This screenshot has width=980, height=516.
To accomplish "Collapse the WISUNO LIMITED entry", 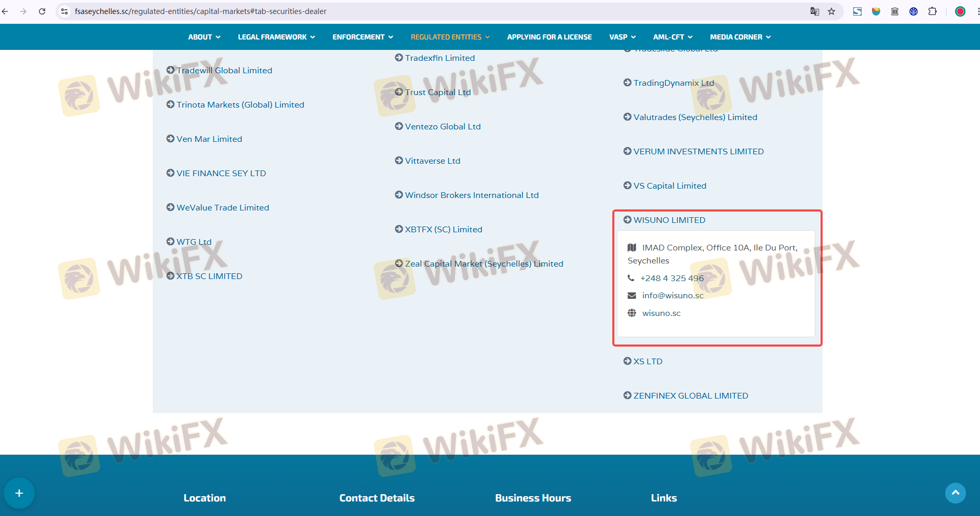I will coord(669,220).
